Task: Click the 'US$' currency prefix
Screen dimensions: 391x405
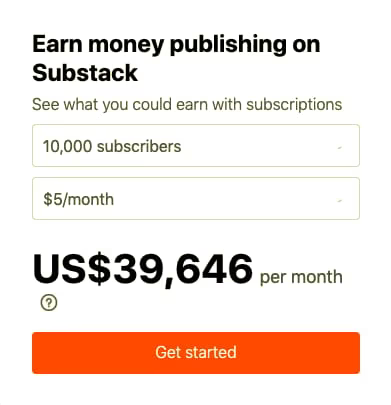Action: [x=71, y=269]
